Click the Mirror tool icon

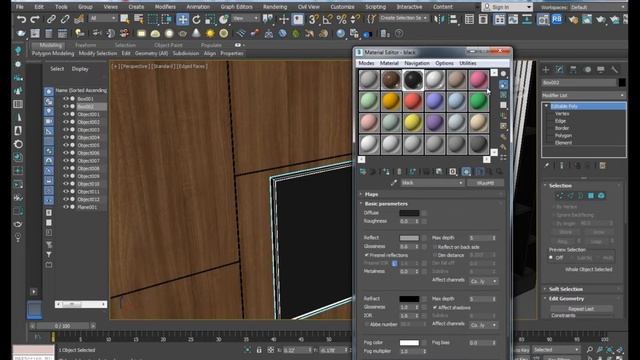(438, 19)
